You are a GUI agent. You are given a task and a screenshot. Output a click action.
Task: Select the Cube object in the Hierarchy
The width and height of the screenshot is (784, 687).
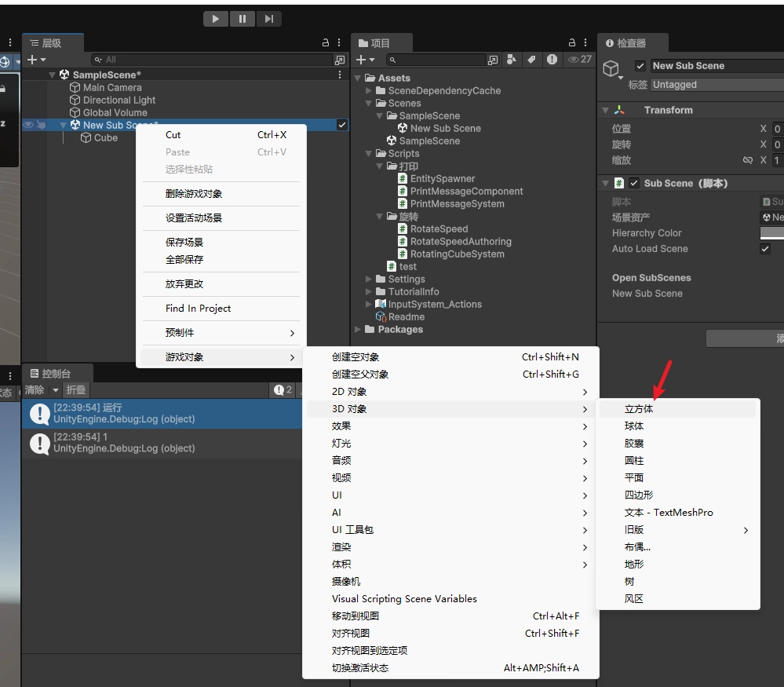coord(105,138)
